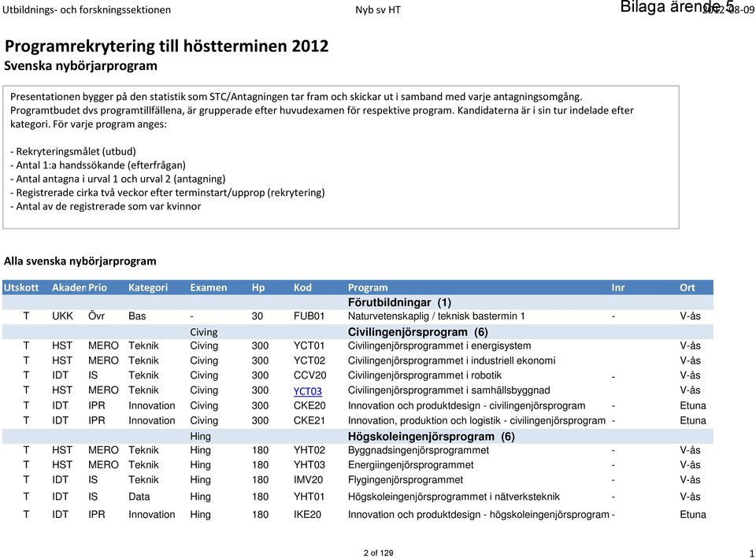Click the Övr priority cell
Screen dimensions: 756x558
[96, 316]
